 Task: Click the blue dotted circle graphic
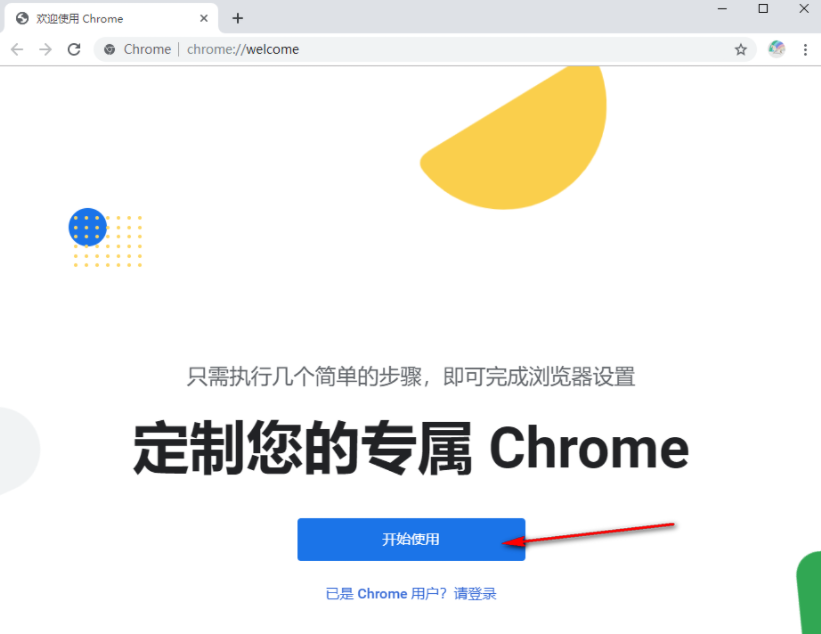(x=88, y=227)
